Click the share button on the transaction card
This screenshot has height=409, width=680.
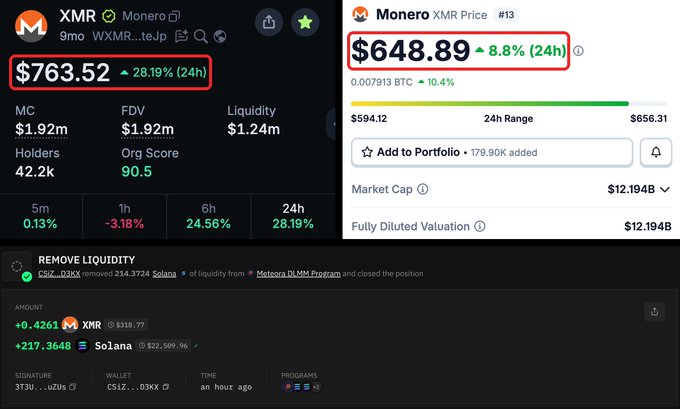(x=654, y=311)
